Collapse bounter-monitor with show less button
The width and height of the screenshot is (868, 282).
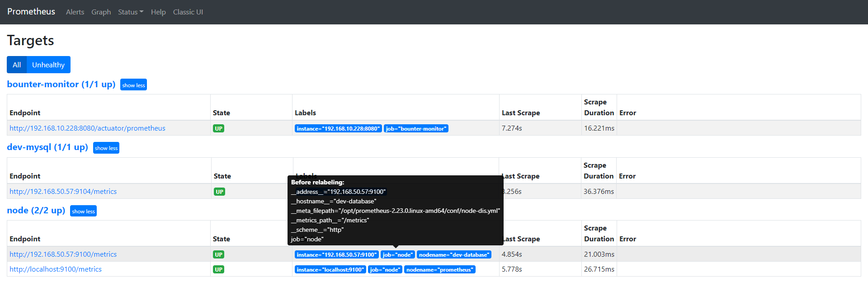[x=133, y=85]
